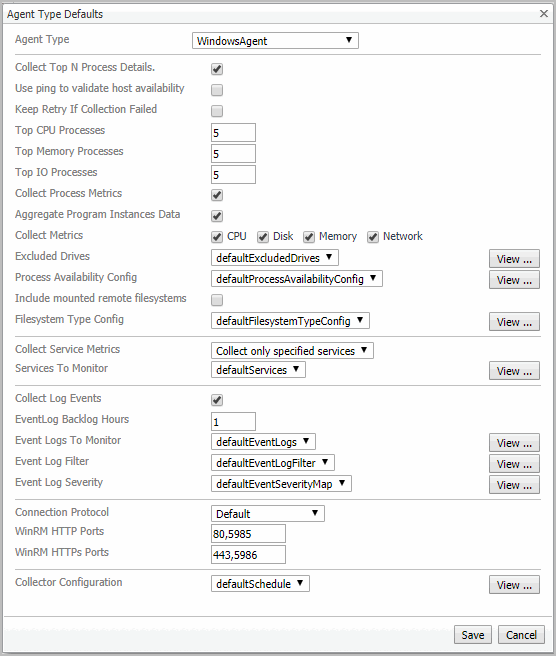Close the Agent Type Defaults dialog

pos(543,13)
